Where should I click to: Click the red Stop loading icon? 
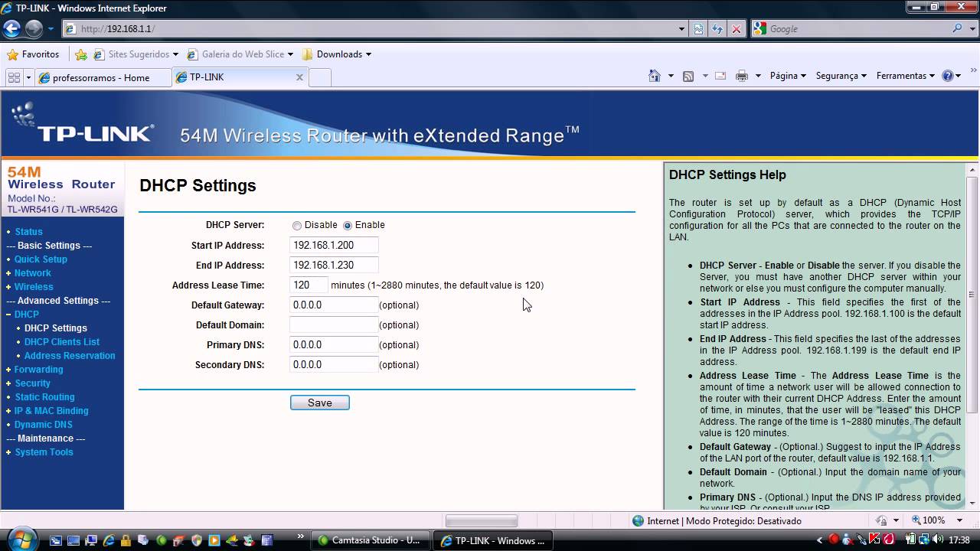[737, 29]
